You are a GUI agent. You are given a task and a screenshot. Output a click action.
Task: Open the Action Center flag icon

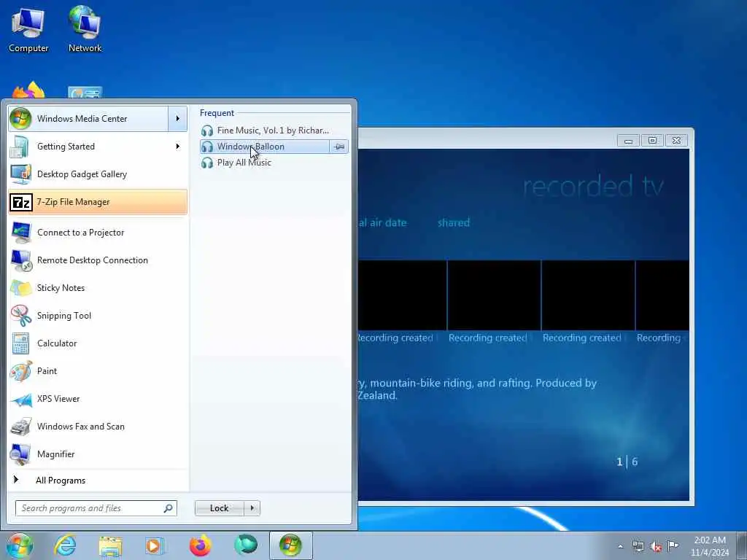[673, 546]
